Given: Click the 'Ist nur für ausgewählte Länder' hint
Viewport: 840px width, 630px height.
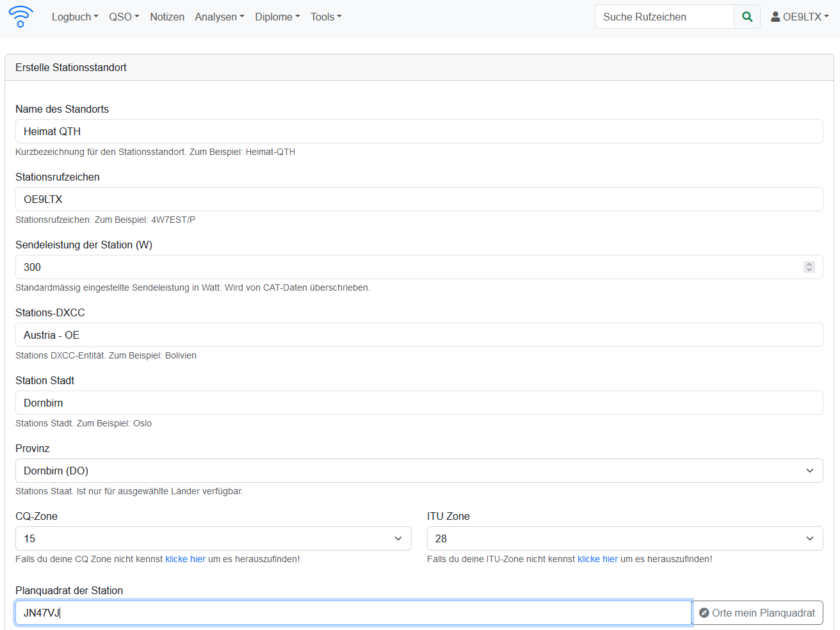Looking at the screenshot, I should click(160, 491).
